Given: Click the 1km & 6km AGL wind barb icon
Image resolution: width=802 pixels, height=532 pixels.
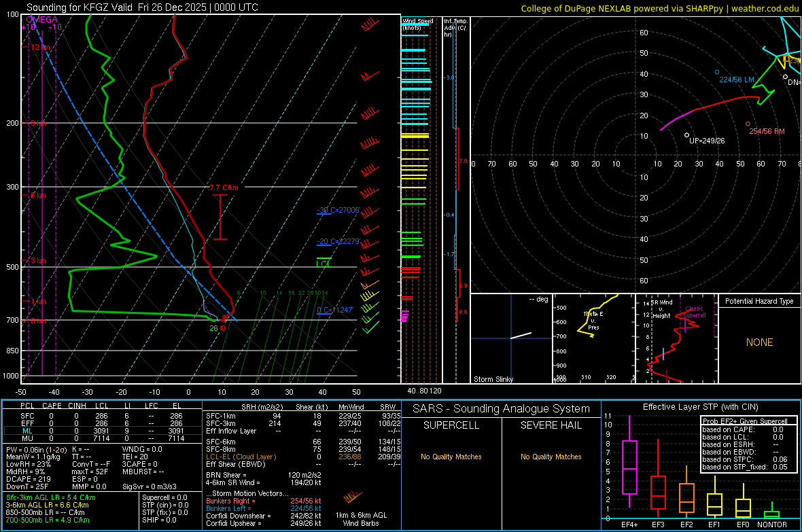Looking at the screenshot, I should tap(353, 497).
